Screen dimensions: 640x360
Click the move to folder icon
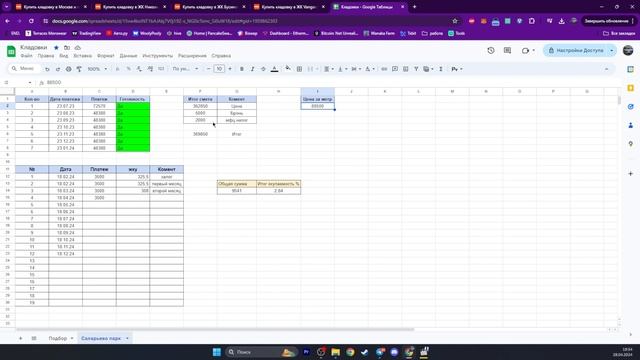coord(67,48)
